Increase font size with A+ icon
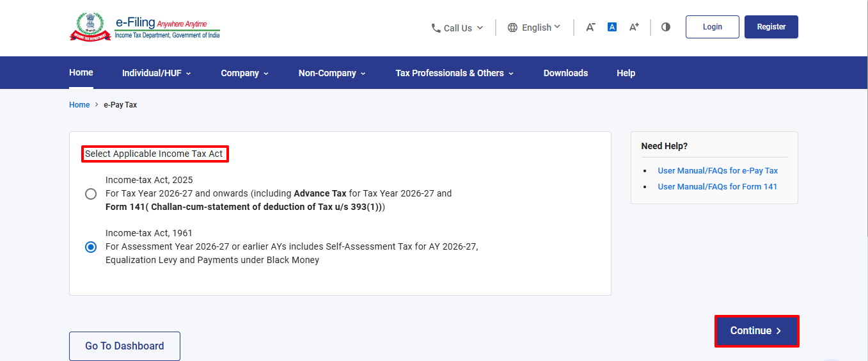The width and height of the screenshot is (868, 361). (x=634, y=27)
